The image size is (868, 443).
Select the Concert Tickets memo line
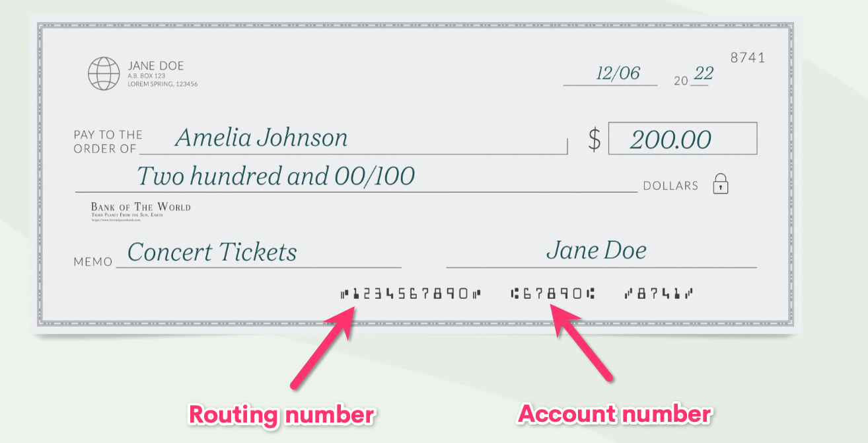[212, 252]
